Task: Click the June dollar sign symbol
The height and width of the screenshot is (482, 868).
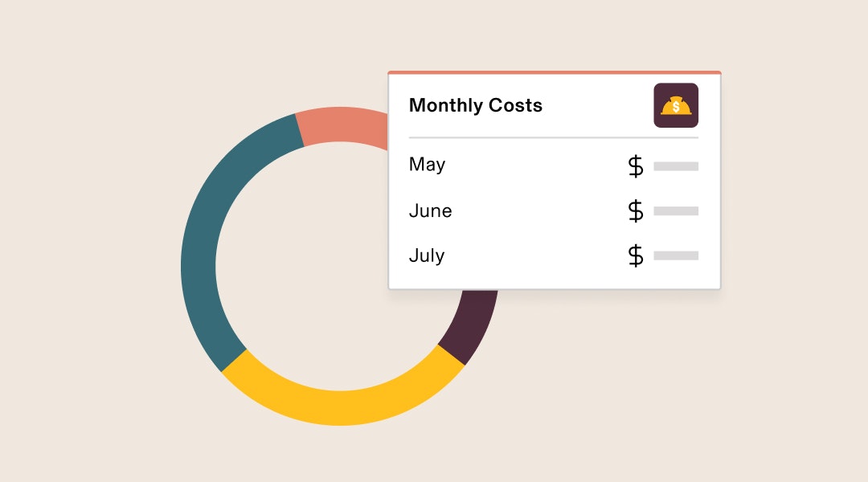Action: tap(636, 210)
